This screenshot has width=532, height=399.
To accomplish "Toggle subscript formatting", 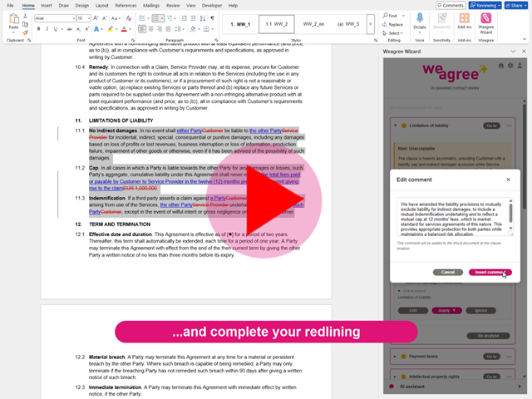I will click(x=78, y=29).
